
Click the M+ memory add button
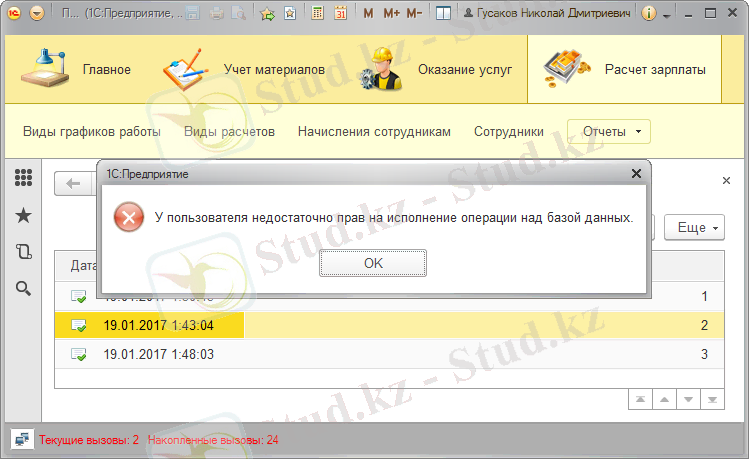[391, 13]
